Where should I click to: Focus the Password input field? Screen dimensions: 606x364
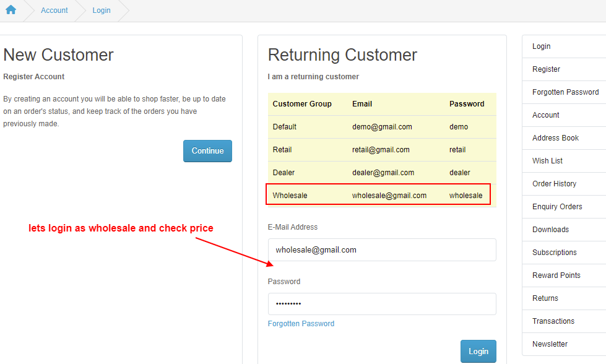coord(382,304)
